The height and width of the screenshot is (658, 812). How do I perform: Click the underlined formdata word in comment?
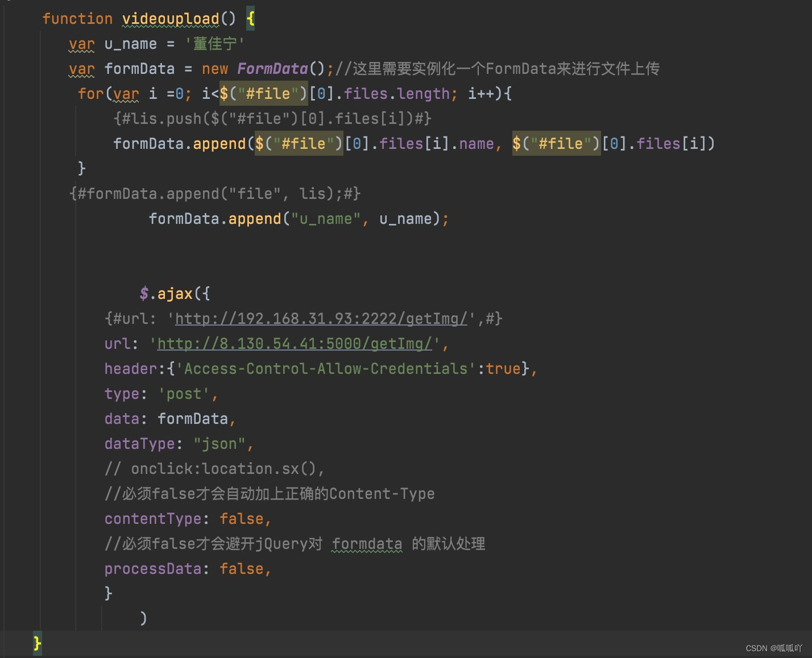(367, 544)
